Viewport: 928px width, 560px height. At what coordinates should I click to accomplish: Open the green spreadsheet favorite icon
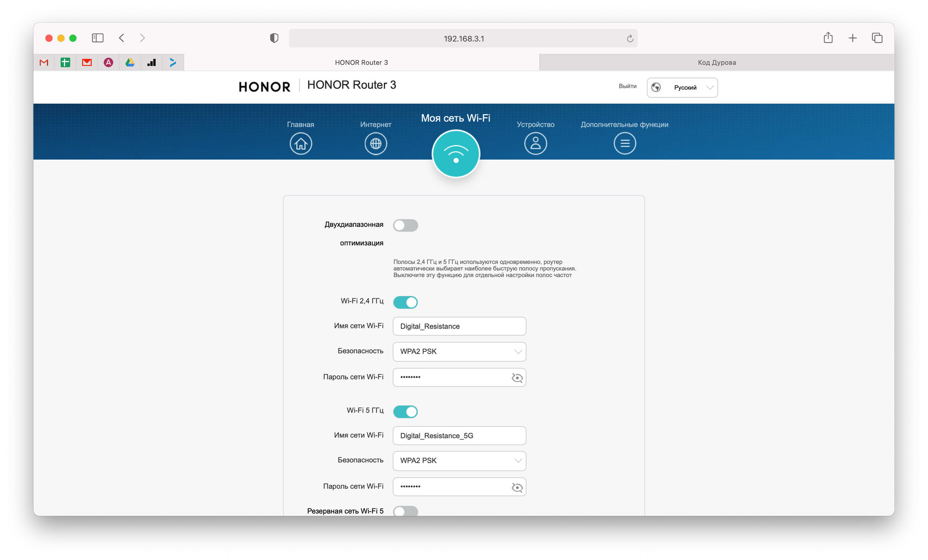(x=65, y=62)
